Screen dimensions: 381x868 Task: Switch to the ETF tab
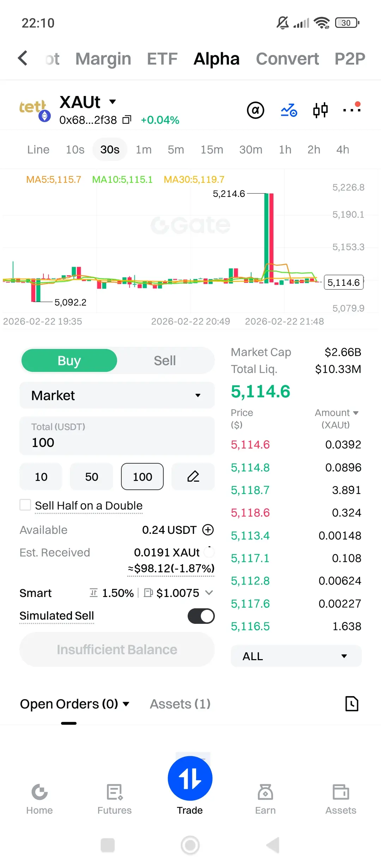162,59
